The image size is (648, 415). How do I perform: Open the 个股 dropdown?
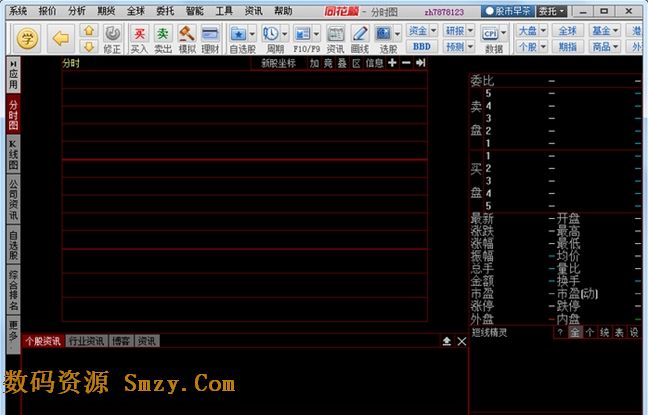[532, 47]
